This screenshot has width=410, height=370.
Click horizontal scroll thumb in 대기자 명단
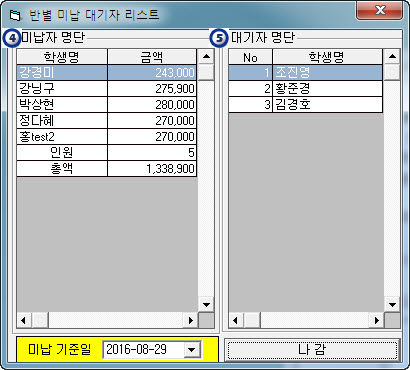[252, 321]
